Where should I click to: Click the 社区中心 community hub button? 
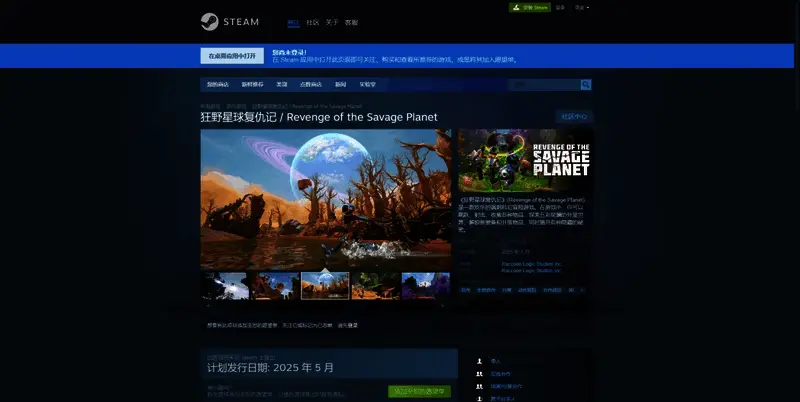[574, 117]
